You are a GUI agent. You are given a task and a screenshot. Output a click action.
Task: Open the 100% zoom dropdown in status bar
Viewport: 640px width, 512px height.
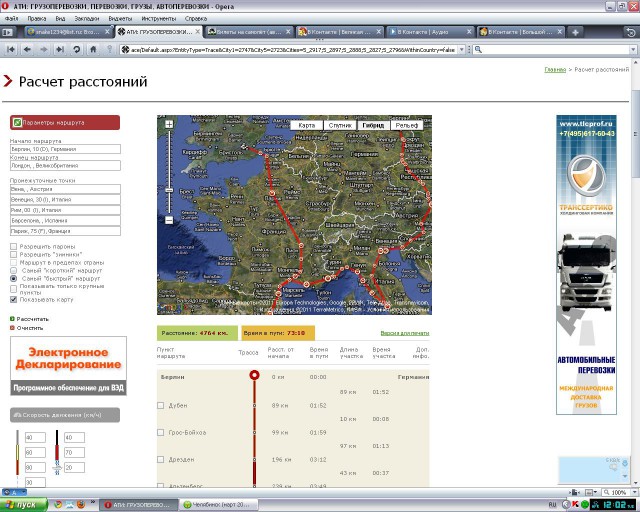coord(634,492)
